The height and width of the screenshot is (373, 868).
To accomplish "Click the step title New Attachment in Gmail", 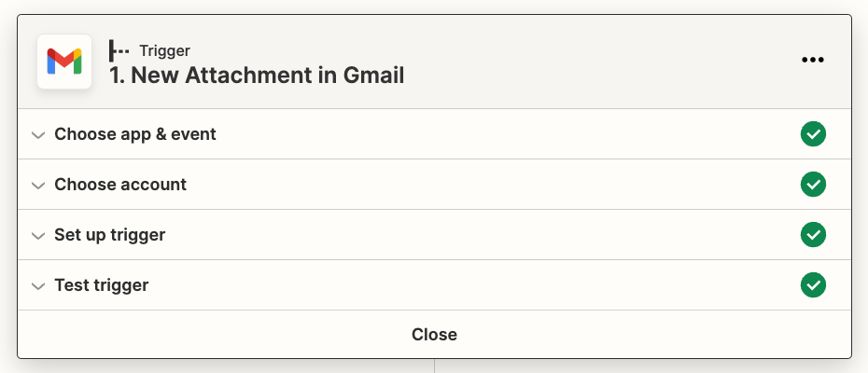I will click(257, 76).
